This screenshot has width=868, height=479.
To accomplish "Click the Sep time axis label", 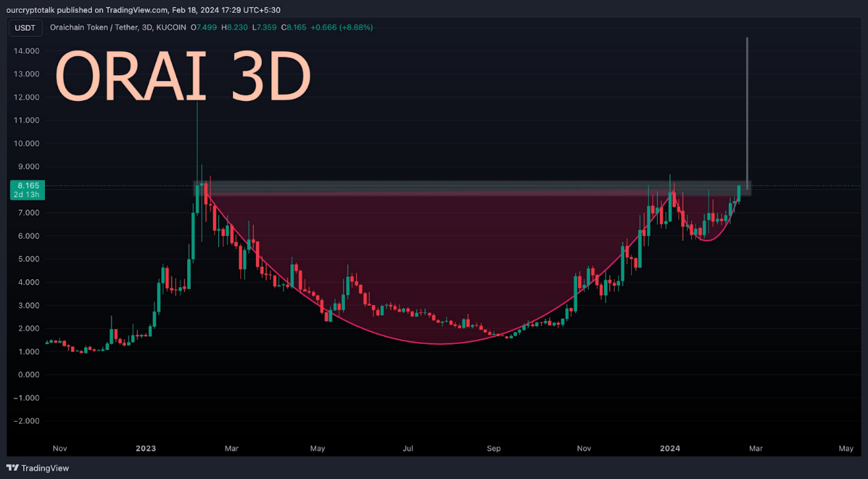I will 494,448.
